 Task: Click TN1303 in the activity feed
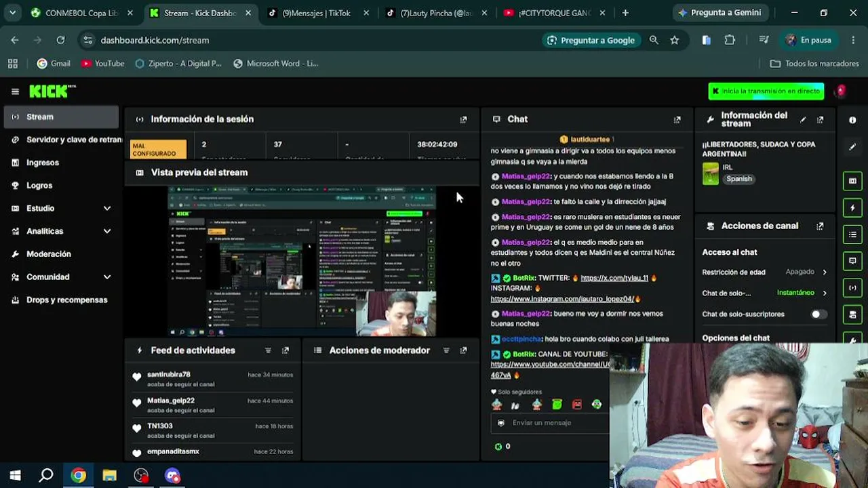(x=160, y=426)
